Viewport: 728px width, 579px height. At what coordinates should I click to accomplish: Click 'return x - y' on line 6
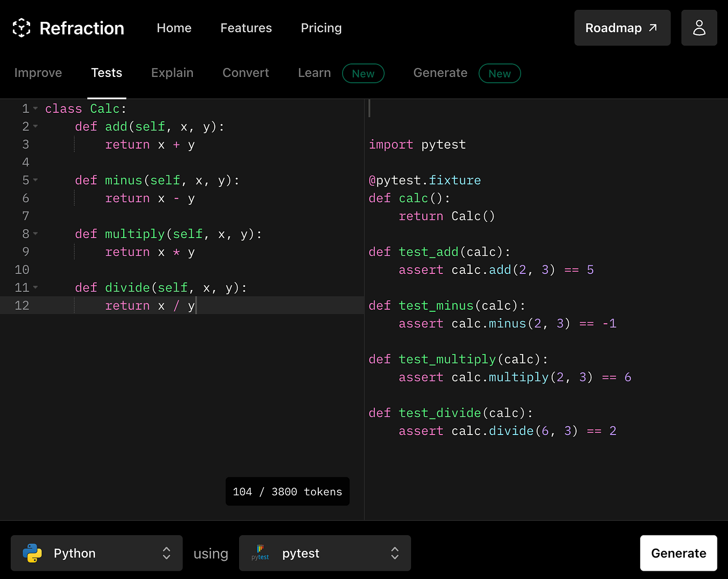150,199
